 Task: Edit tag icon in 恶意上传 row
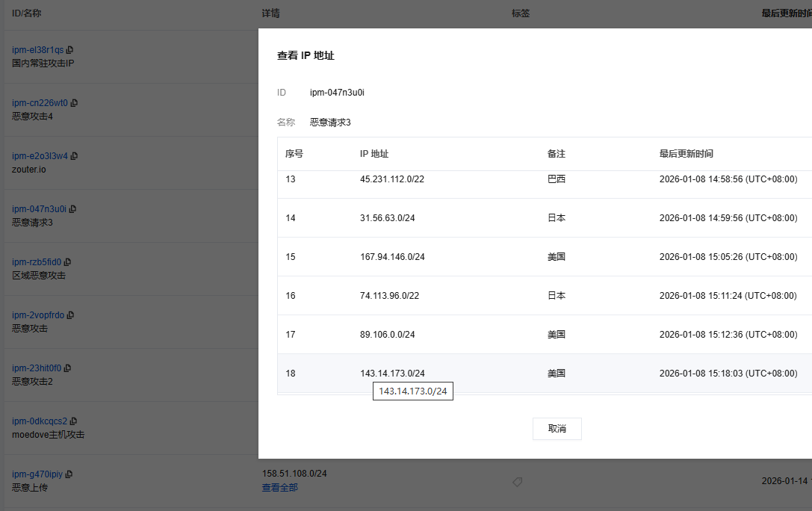pos(517,483)
